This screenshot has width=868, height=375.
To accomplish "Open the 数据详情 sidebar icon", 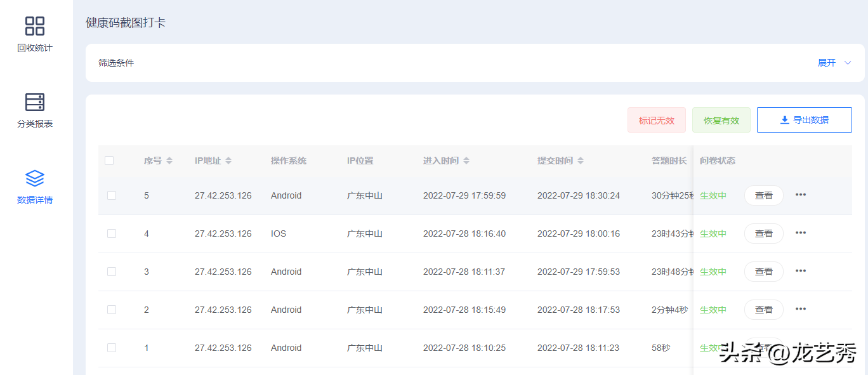I will 35,178.
